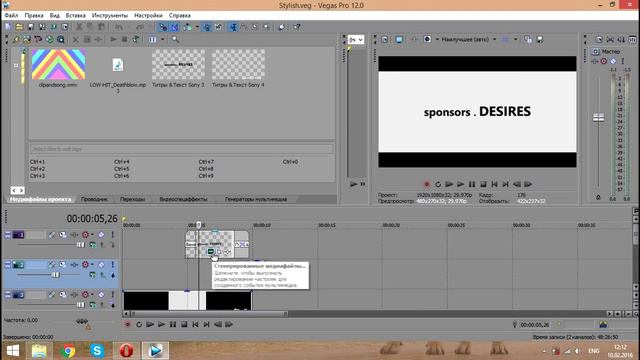
Task: Open the Настройки menu
Action: 148,16
